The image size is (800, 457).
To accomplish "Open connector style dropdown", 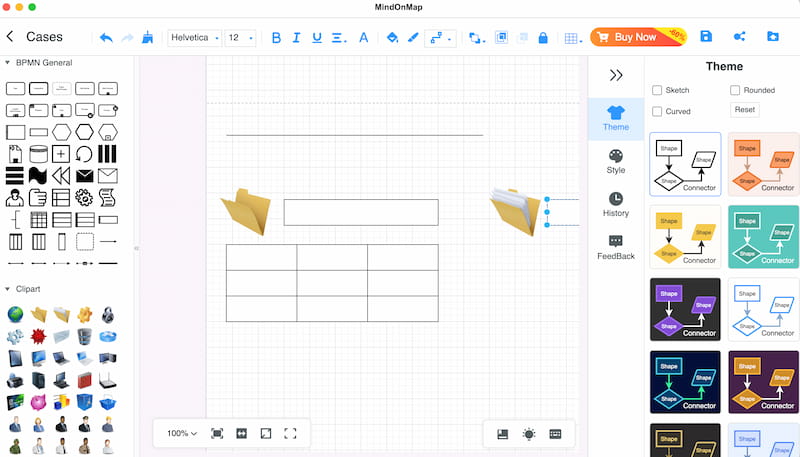I will pyautogui.click(x=440, y=38).
